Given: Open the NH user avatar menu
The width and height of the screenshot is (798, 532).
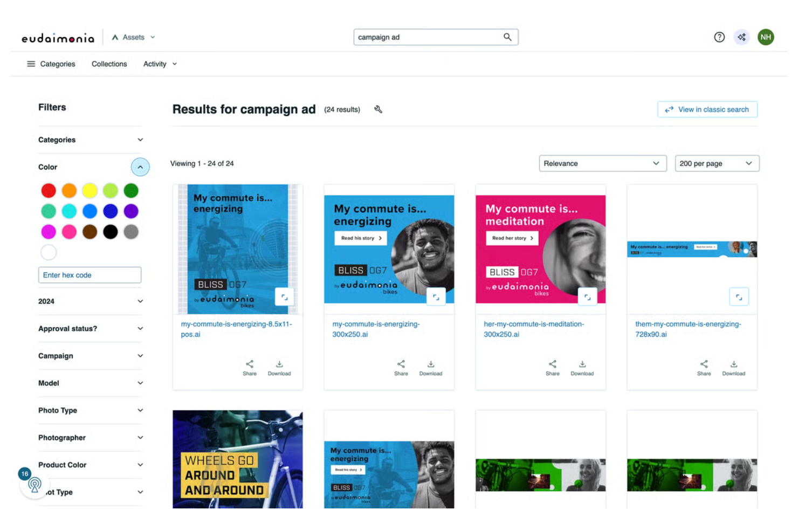Looking at the screenshot, I should click(766, 37).
